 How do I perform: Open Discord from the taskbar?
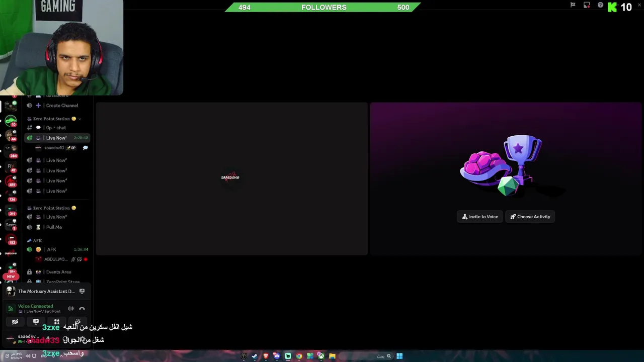tap(277, 356)
